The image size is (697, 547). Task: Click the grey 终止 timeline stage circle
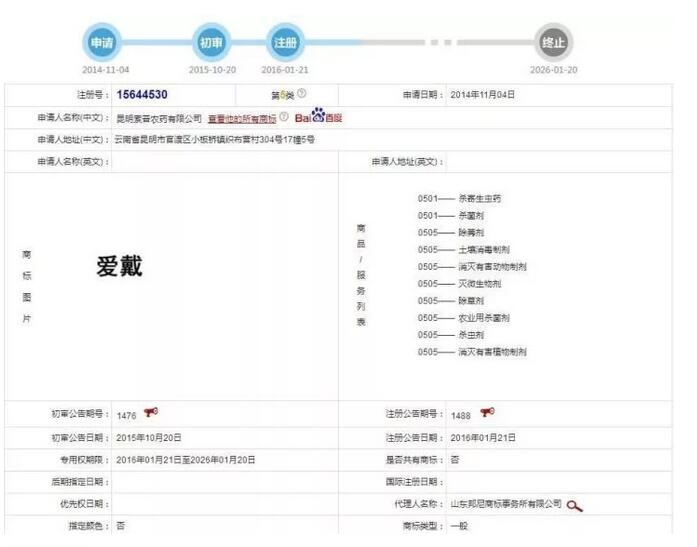coord(553,43)
